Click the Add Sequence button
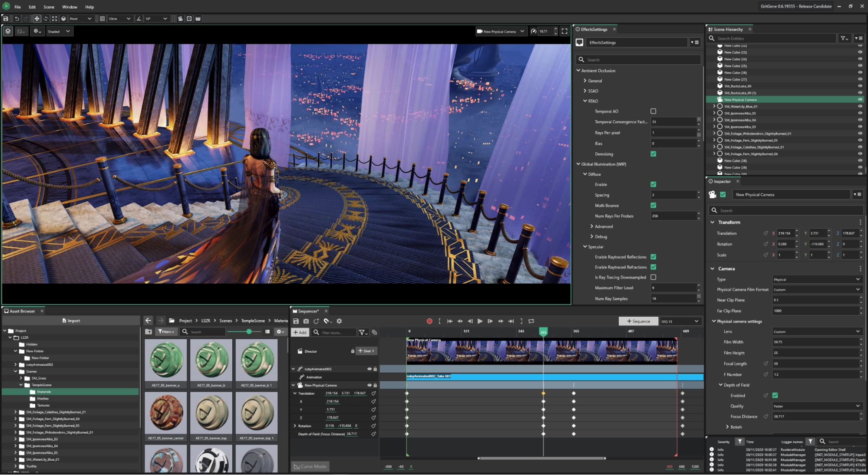The width and height of the screenshot is (868, 475). 637,321
